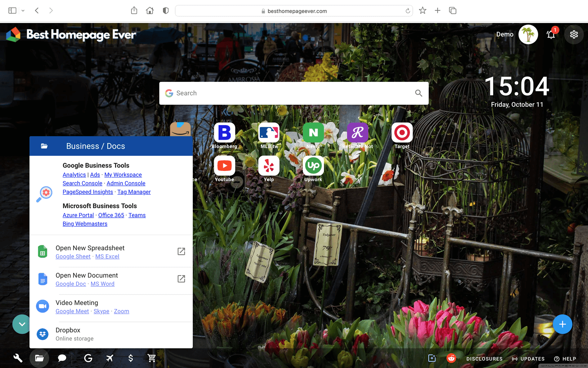Open the Naver app icon
This screenshot has width=588, height=368.
[313, 132]
